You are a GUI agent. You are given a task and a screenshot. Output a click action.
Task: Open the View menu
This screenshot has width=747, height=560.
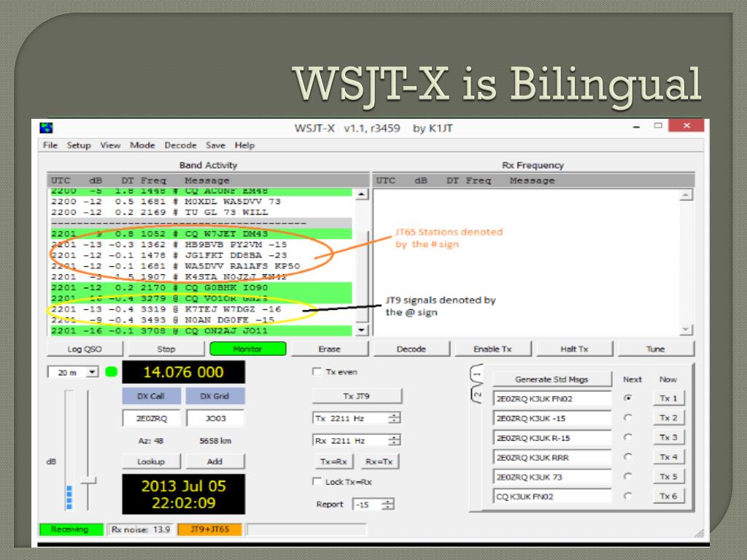(110, 145)
